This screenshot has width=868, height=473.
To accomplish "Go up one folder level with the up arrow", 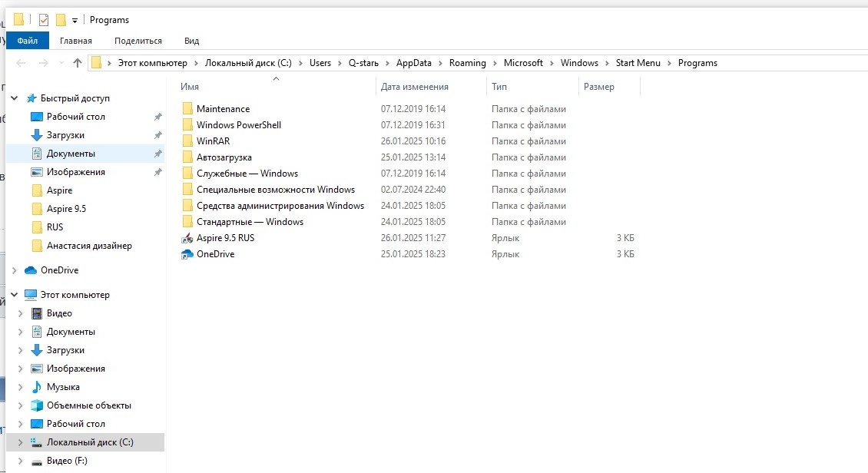I will pos(78,63).
